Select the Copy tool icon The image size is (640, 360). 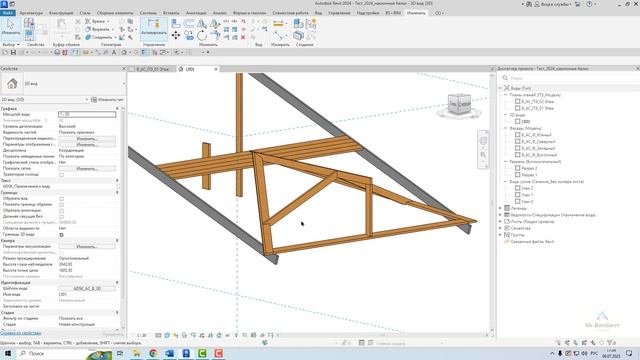pos(189,36)
